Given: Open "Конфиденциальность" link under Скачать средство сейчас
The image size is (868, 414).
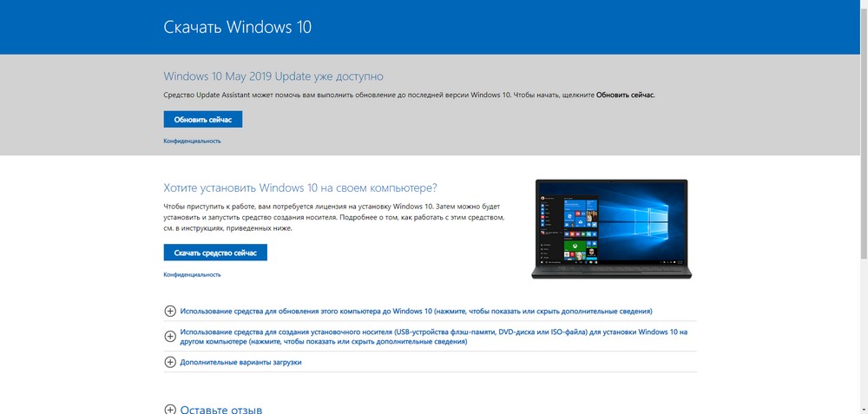Looking at the screenshot, I should (192, 274).
